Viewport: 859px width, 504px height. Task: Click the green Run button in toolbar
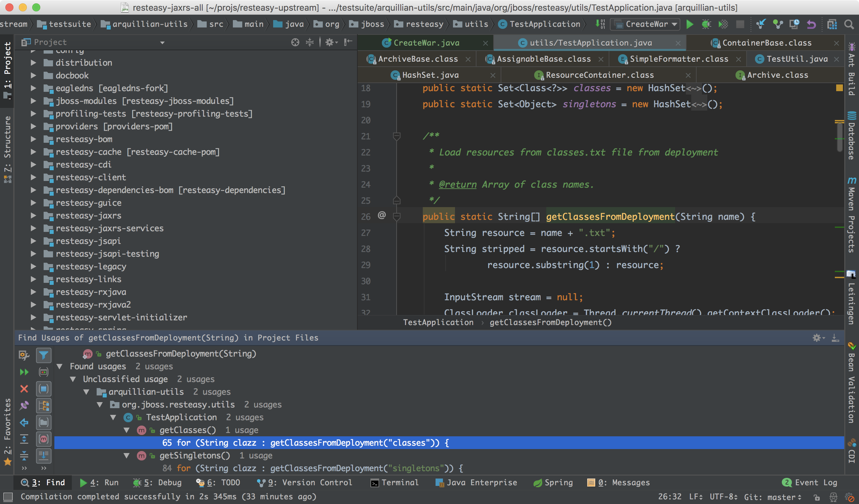click(x=690, y=24)
